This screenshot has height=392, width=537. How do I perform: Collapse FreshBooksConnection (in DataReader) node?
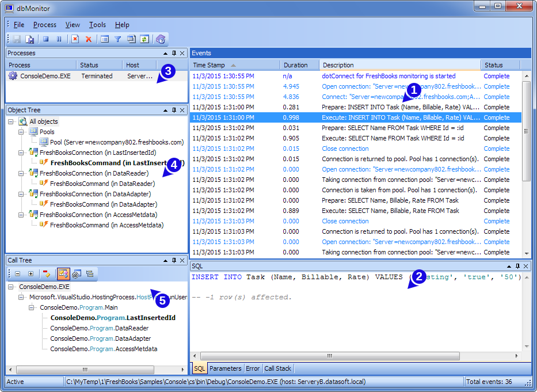[21, 173]
